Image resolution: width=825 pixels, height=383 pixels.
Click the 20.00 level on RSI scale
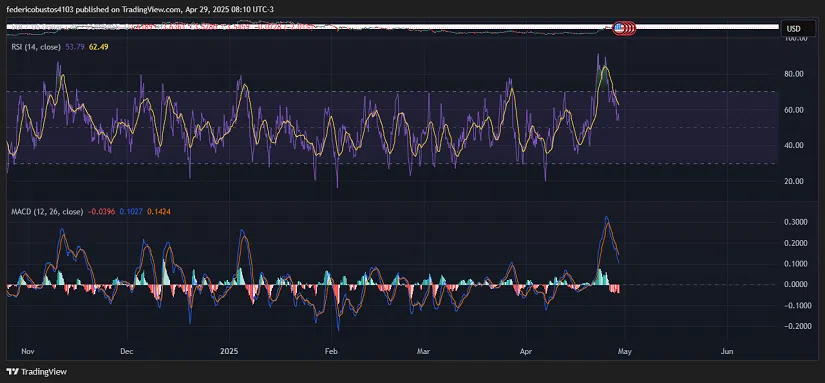point(794,182)
